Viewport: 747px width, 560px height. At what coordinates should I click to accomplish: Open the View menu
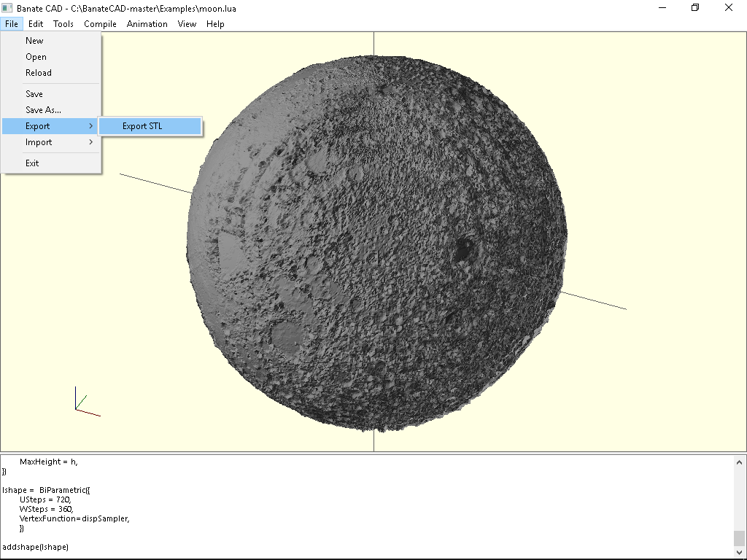point(187,23)
